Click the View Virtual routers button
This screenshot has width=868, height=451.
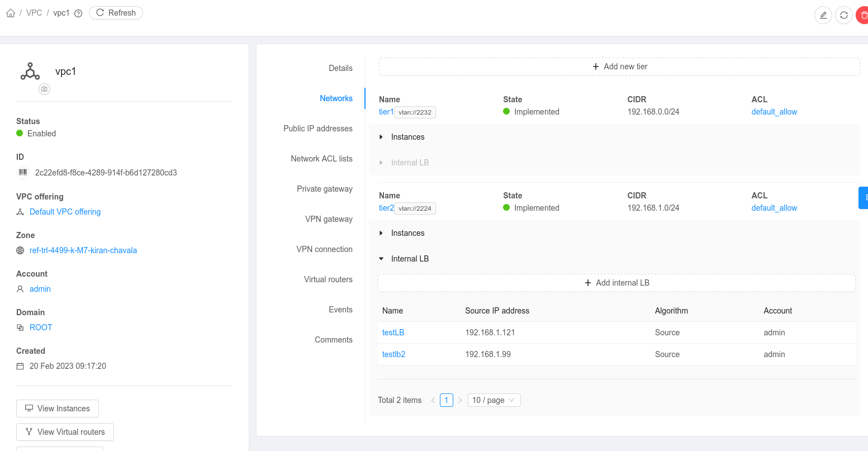(x=65, y=431)
